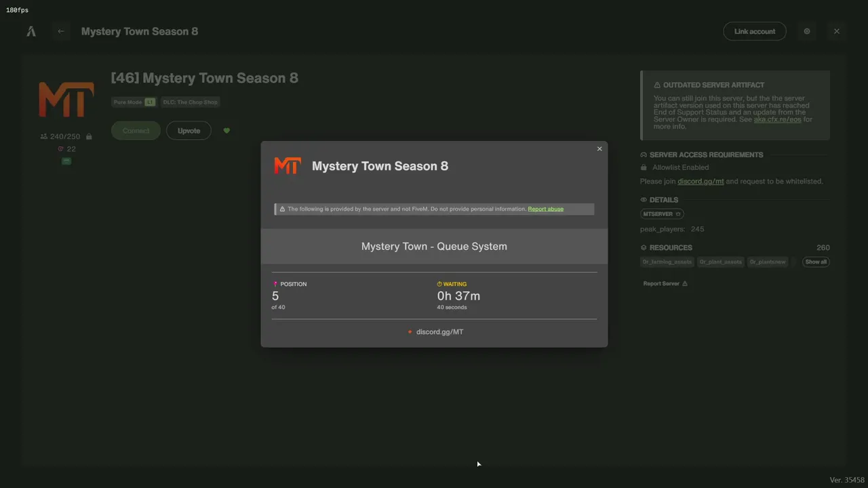Click the pink POSITION marker icon
868x488 pixels.
275,284
